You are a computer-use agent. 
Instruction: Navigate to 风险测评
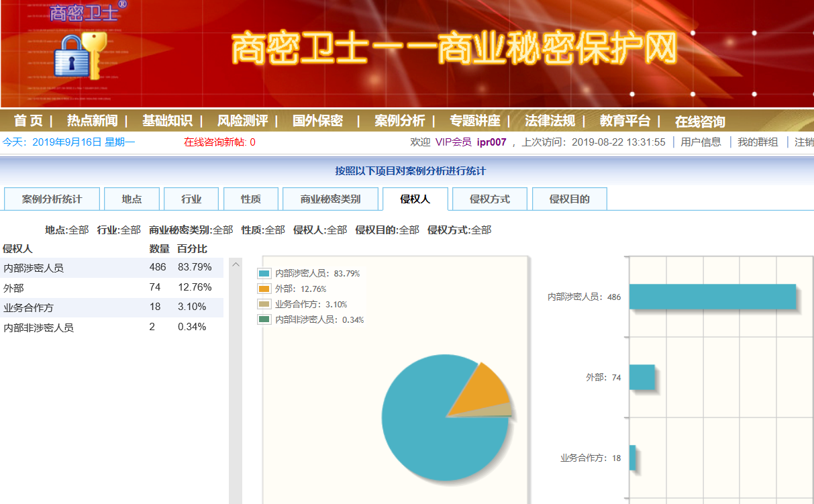[242, 121]
